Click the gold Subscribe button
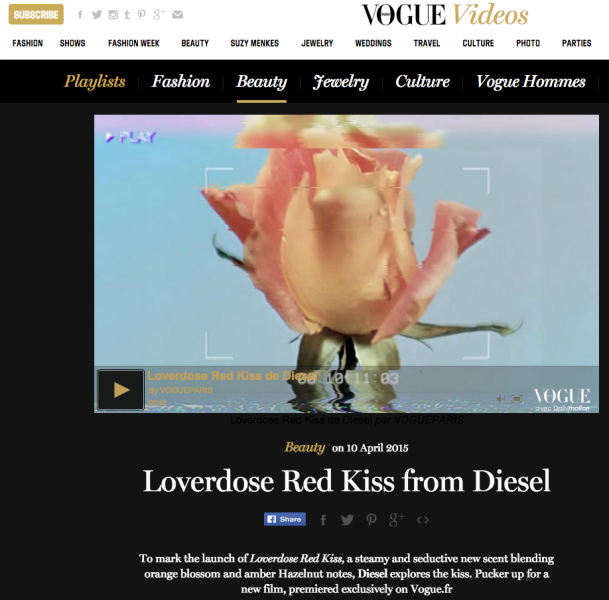This screenshot has width=609, height=600. pyautogui.click(x=36, y=15)
